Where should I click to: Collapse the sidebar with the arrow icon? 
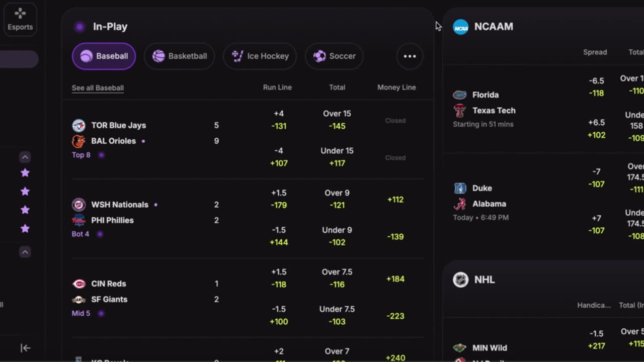pos(25,348)
